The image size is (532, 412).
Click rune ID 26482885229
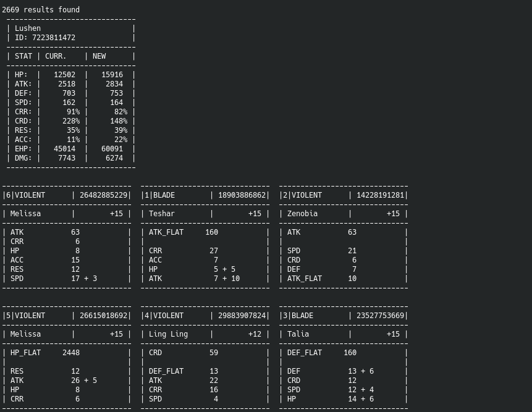(103, 195)
